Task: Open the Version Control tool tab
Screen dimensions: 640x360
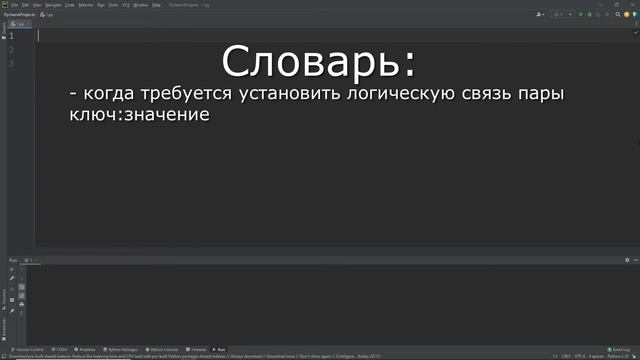Action: (x=27, y=350)
